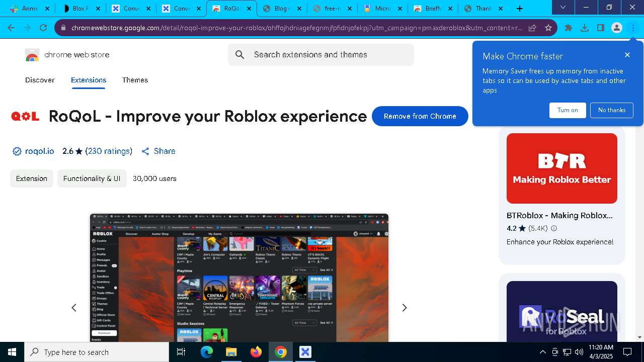Screen dimensions: 644x362
Task: Open Firefox from the taskbar
Action: pyautogui.click(x=256, y=352)
